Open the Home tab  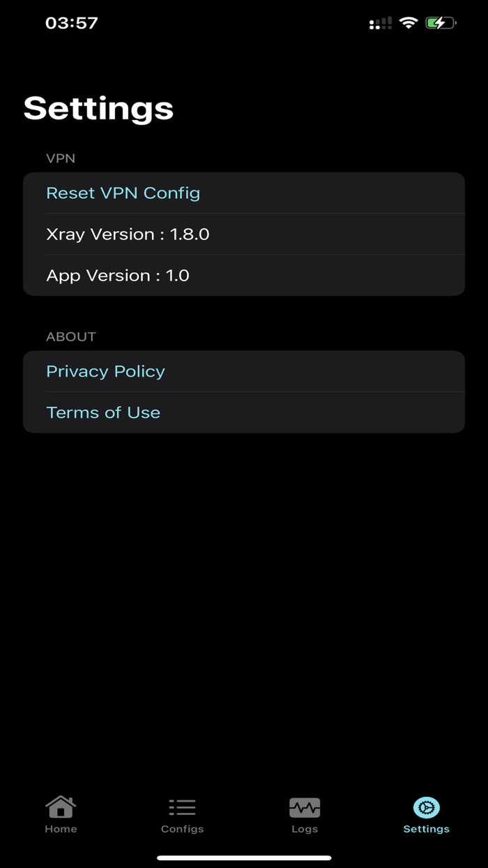pos(61,815)
